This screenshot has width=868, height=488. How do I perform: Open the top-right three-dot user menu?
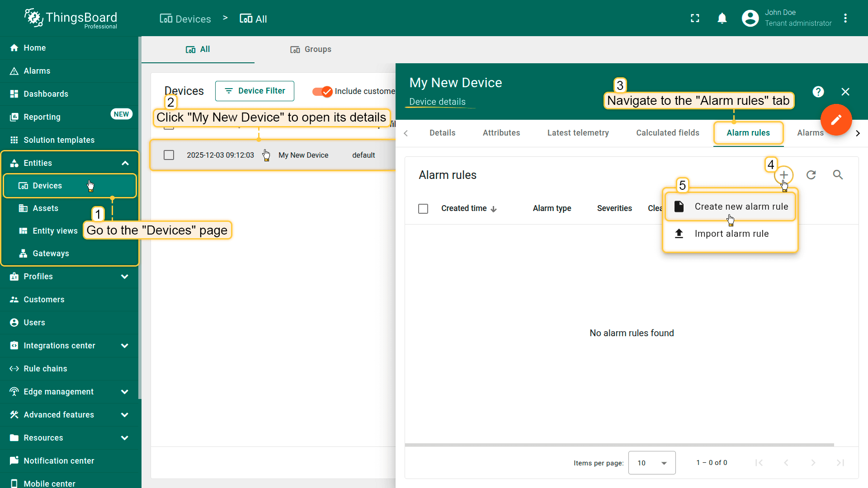(845, 19)
